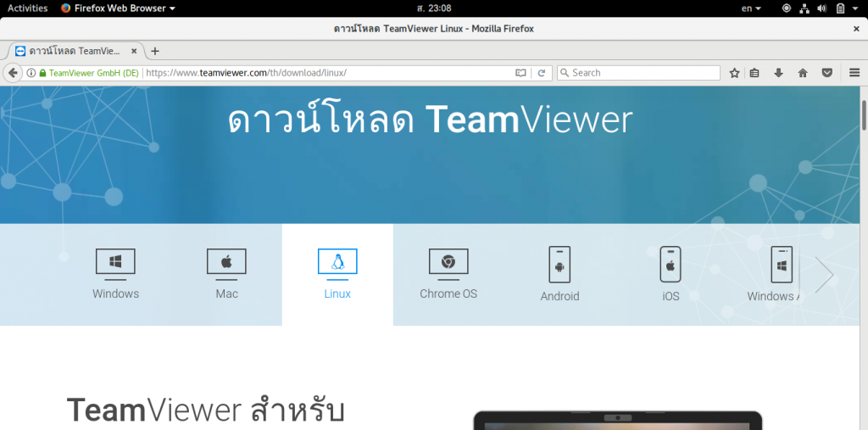
Task: Click the search magnifier icon in Search box
Action: pos(564,73)
